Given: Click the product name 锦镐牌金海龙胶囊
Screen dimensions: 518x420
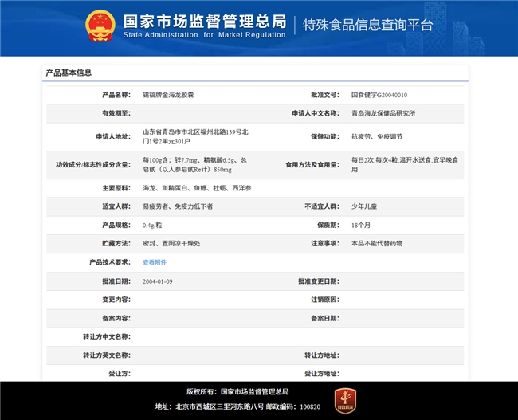Looking at the screenshot, I should click(168, 95).
